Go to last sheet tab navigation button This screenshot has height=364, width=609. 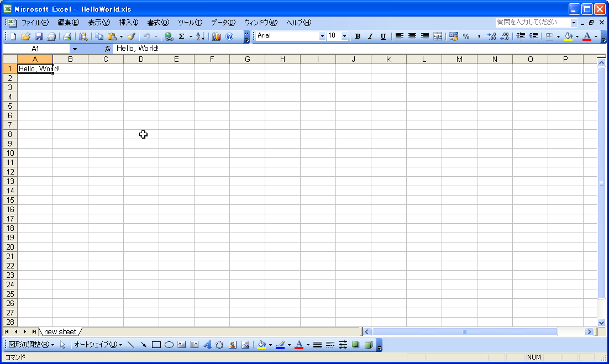click(x=34, y=332)
